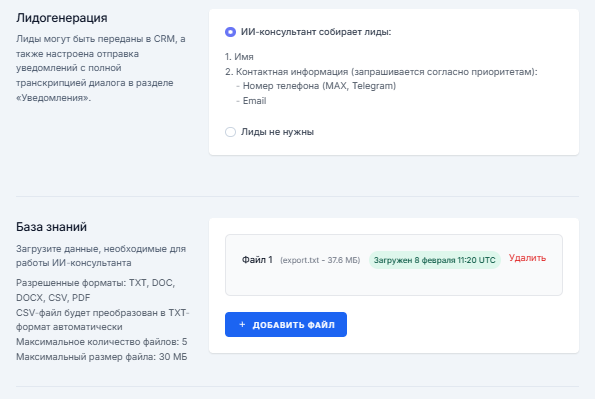
Task: Delete Файл 1 via the 'Удалить' link
Action: pos(527,258)
